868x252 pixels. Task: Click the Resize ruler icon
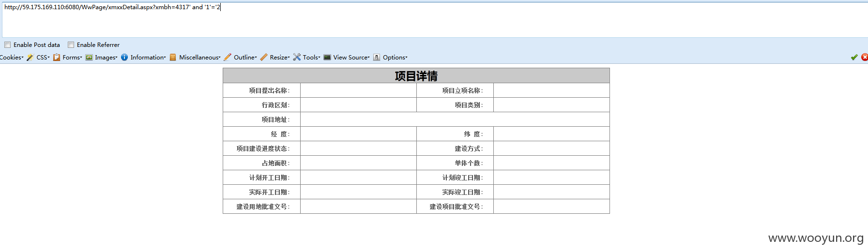[x=264, y=57]
